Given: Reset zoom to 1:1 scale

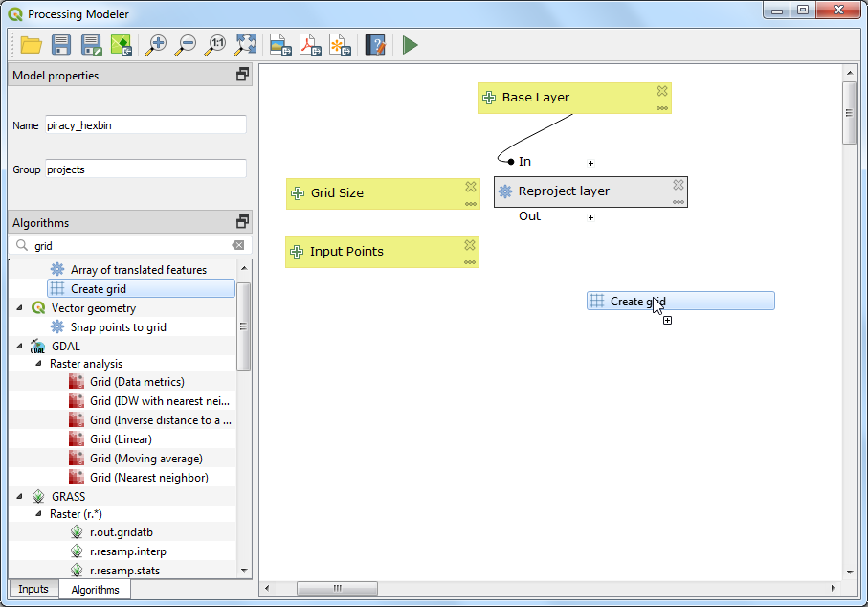Looking at the screenshot, I should [216, 45].
